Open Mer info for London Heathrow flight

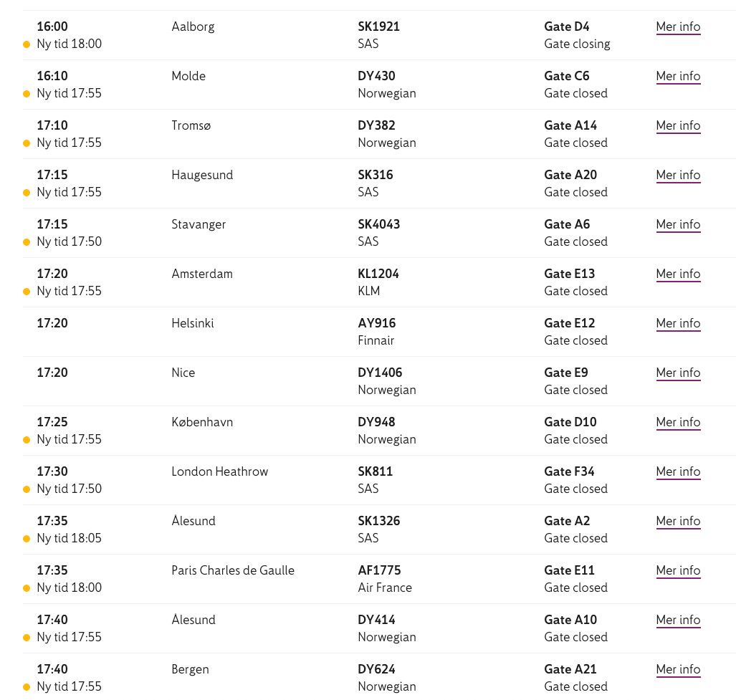(x=677, y=472)
